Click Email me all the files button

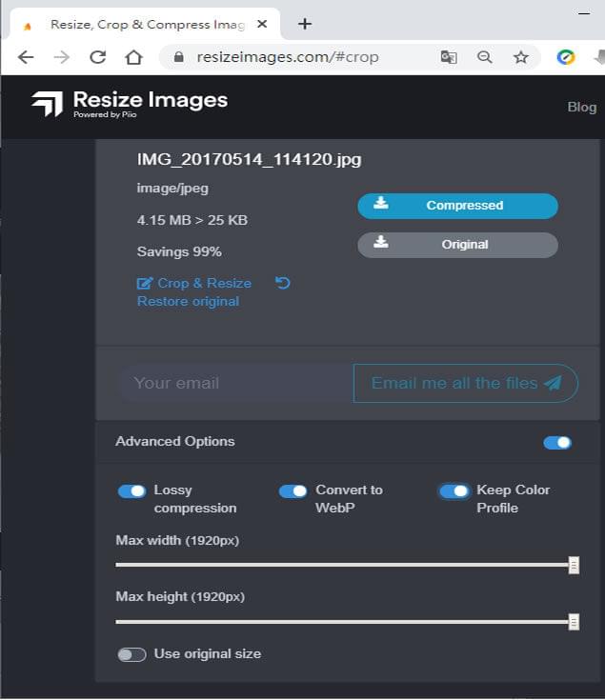(466, 383)
